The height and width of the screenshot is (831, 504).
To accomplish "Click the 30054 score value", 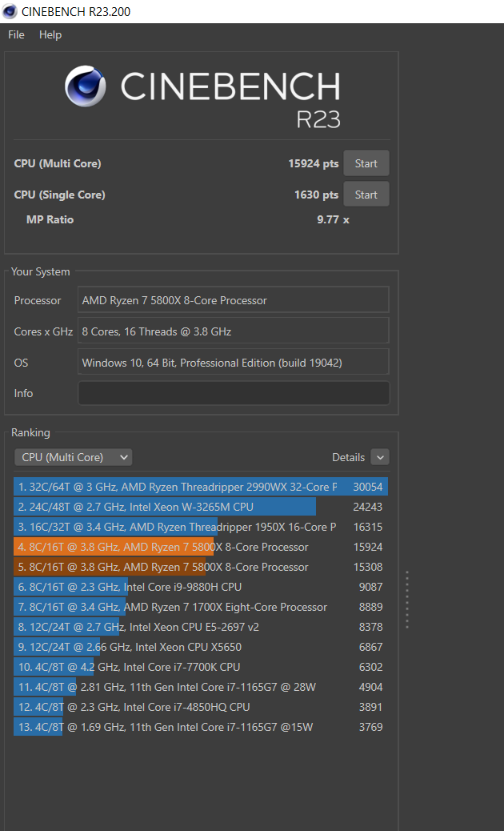I will click(367, 487).
